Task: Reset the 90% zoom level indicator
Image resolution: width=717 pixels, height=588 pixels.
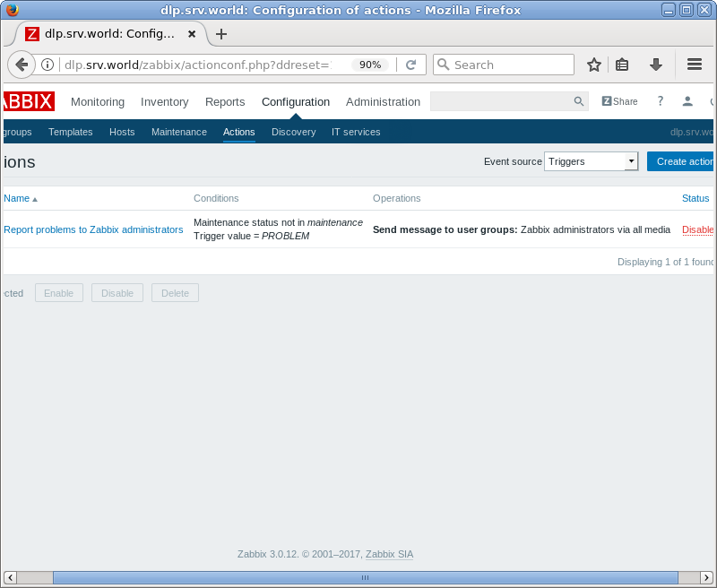Action: point(370,65)
